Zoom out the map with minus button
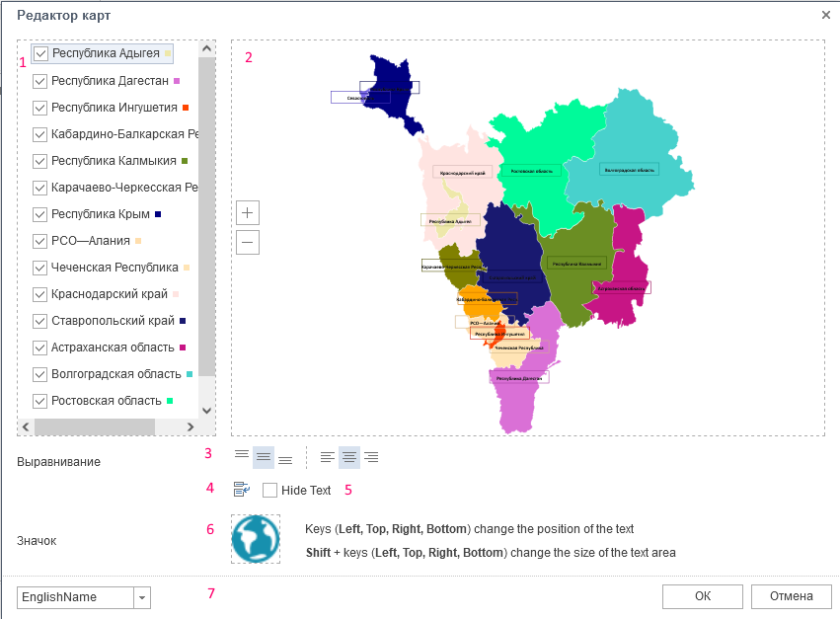This screenshot has width=840, height=619. click(x=248, y=242)
